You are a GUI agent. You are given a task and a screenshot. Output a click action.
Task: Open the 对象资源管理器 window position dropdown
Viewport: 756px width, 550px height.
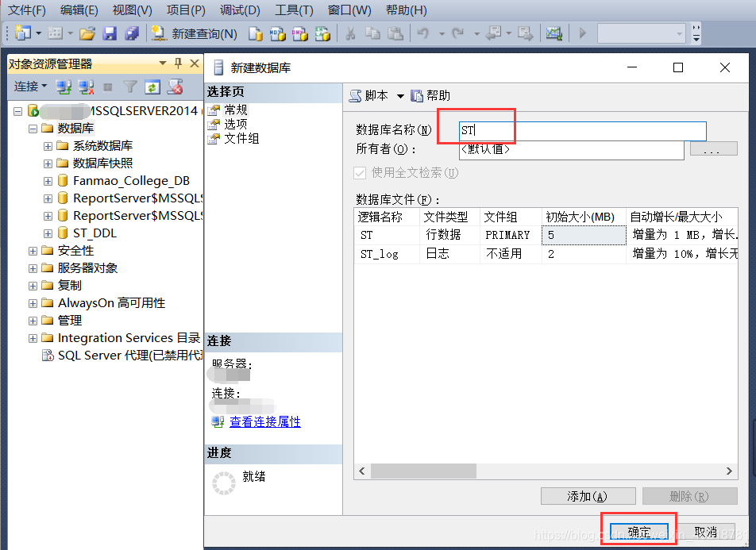click(x=163, y=63)
